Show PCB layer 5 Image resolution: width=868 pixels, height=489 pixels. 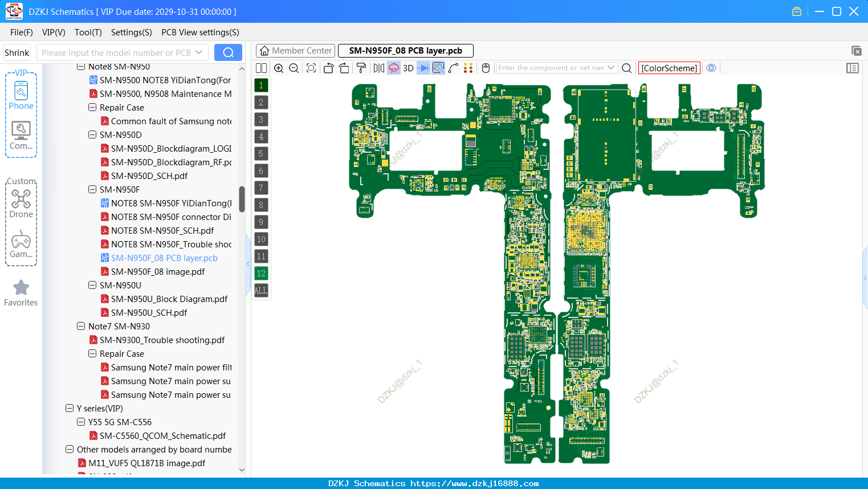click(261, 154)
